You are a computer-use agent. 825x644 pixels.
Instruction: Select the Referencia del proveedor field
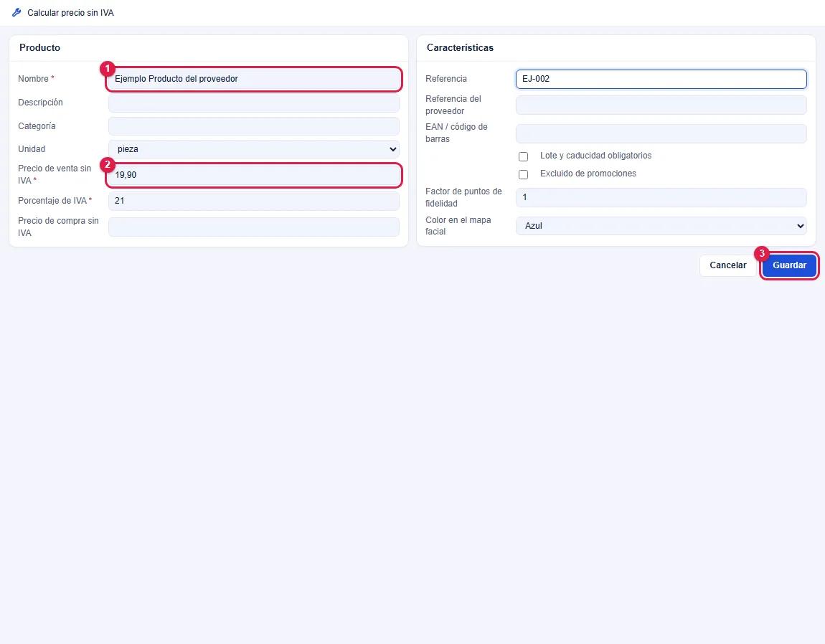coord(661,105)
